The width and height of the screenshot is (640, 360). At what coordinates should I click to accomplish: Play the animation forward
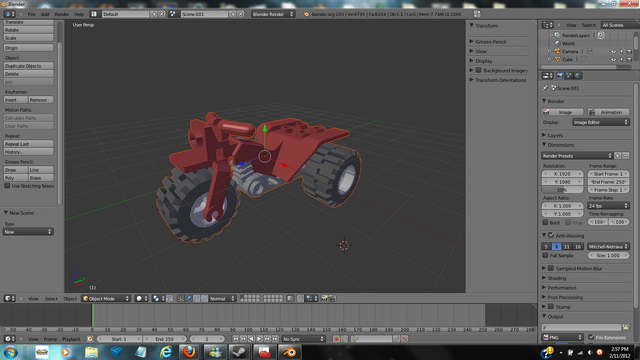coord(259,339)
